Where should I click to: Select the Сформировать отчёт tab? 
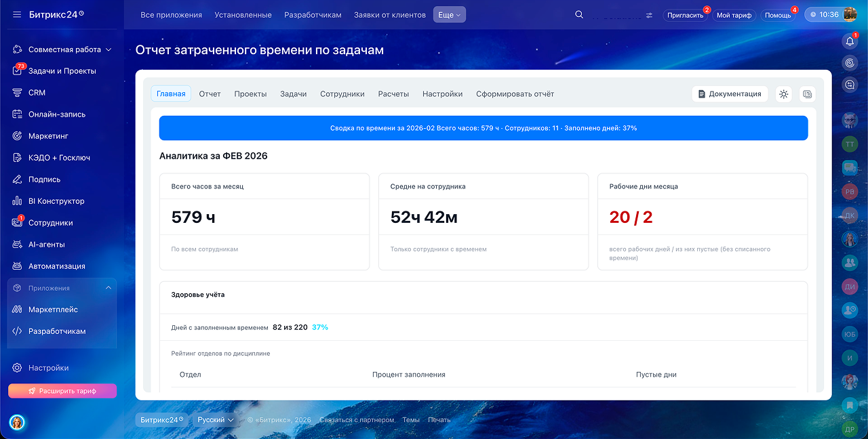pos(515,94)
